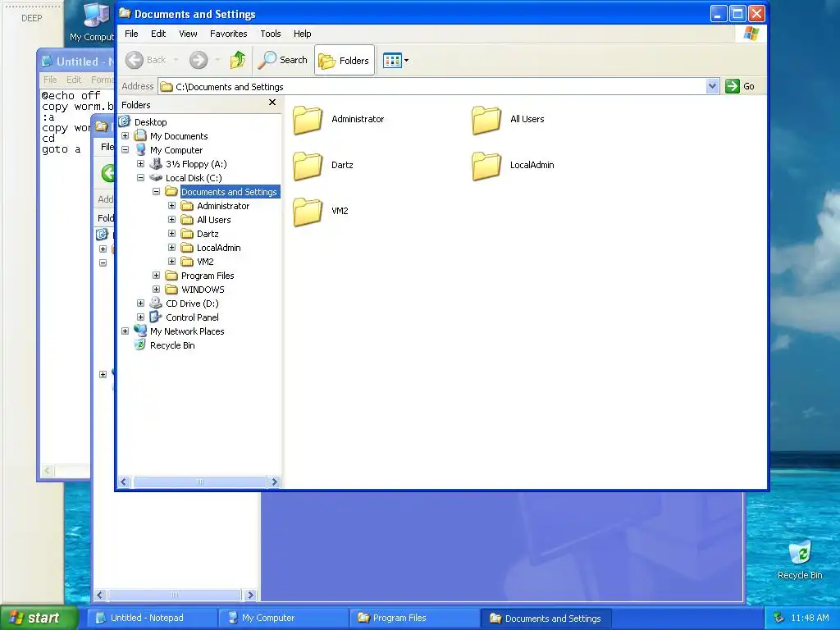Select the CD Drive (D:) icon

click(156, 304)
